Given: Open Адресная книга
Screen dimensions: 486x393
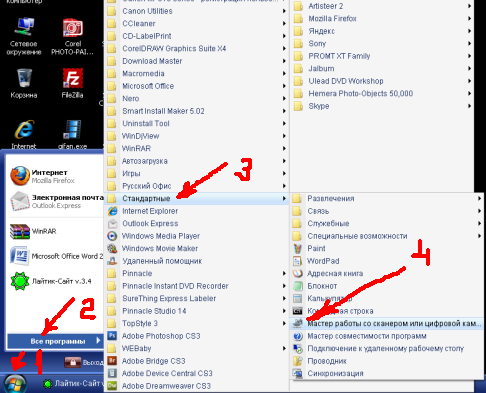Looking at the screenshot, I should pyautogui.click(x=387, y=273).
